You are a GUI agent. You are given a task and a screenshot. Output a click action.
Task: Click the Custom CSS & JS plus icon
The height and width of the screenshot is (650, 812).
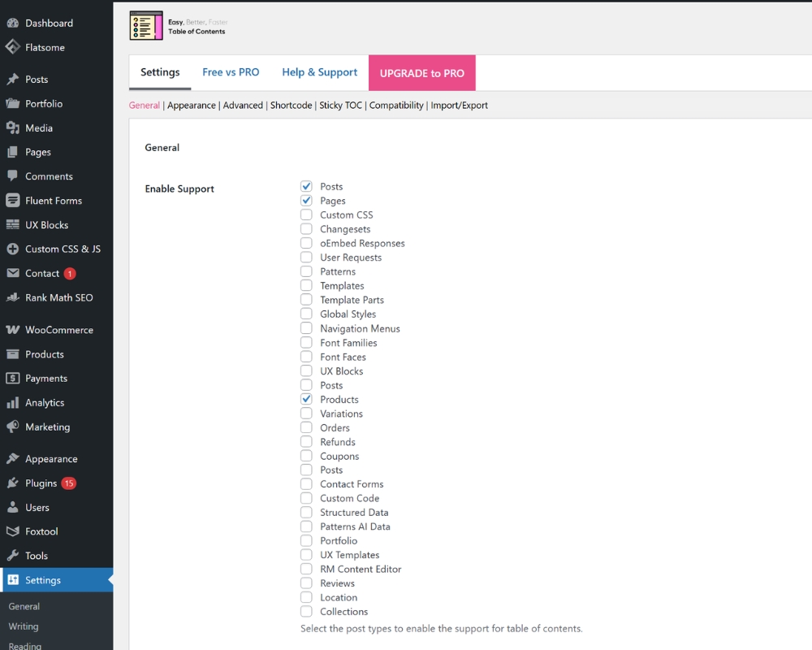coord(13,249)
